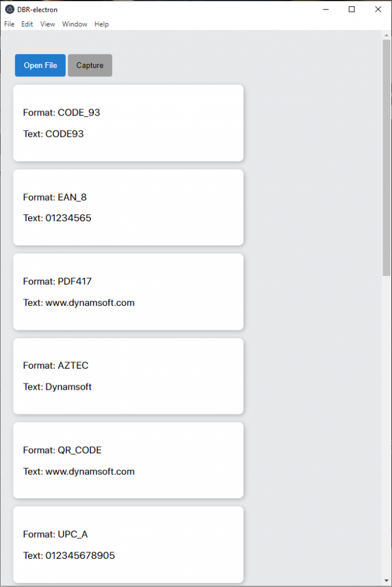Open the Window menu
The width and height of the screenshot is (392, 587).
[x=75, y=24]
